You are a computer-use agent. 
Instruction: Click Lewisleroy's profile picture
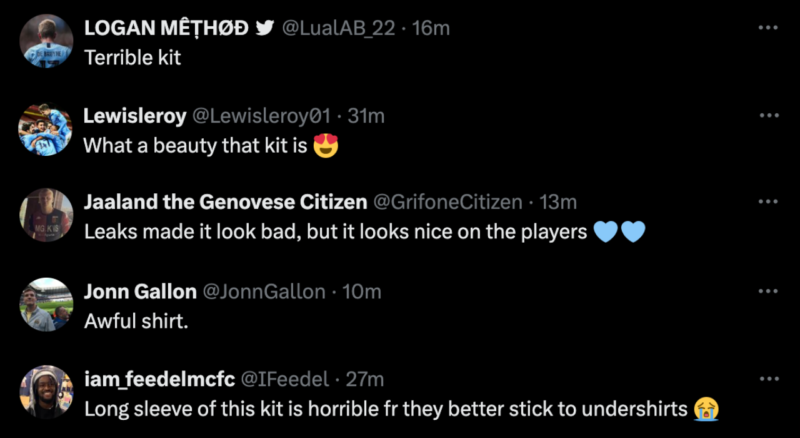point(46,130)
